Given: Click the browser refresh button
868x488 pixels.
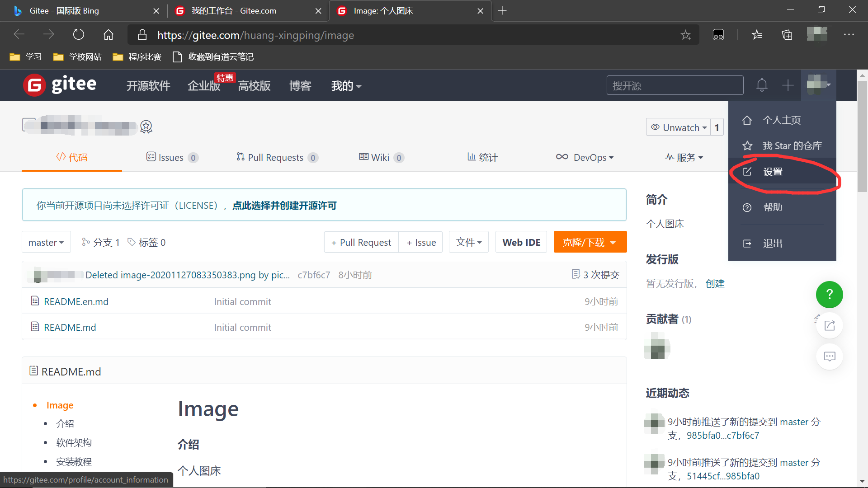Looking at the screenshot, I should 79,34.
